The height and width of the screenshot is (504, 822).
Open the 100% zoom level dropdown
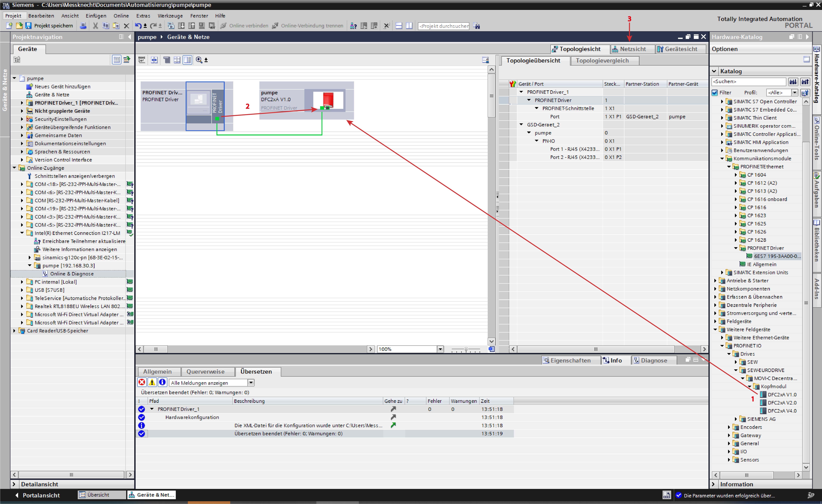pyautogui.click(x=440, y=349)
